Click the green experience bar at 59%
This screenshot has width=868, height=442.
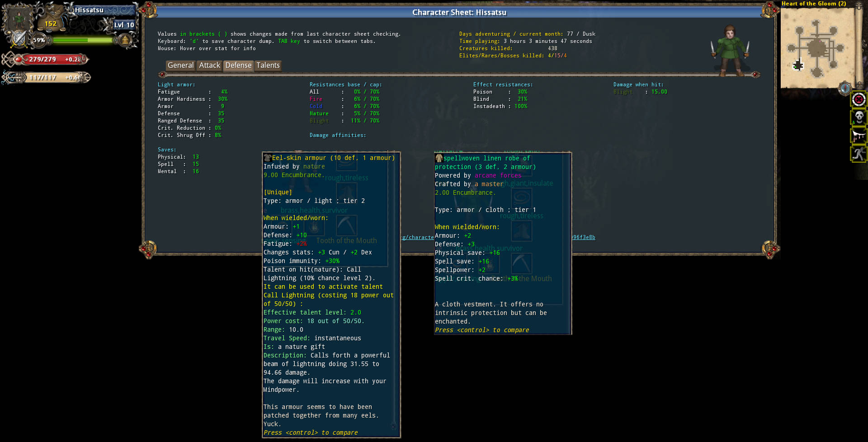82,40
